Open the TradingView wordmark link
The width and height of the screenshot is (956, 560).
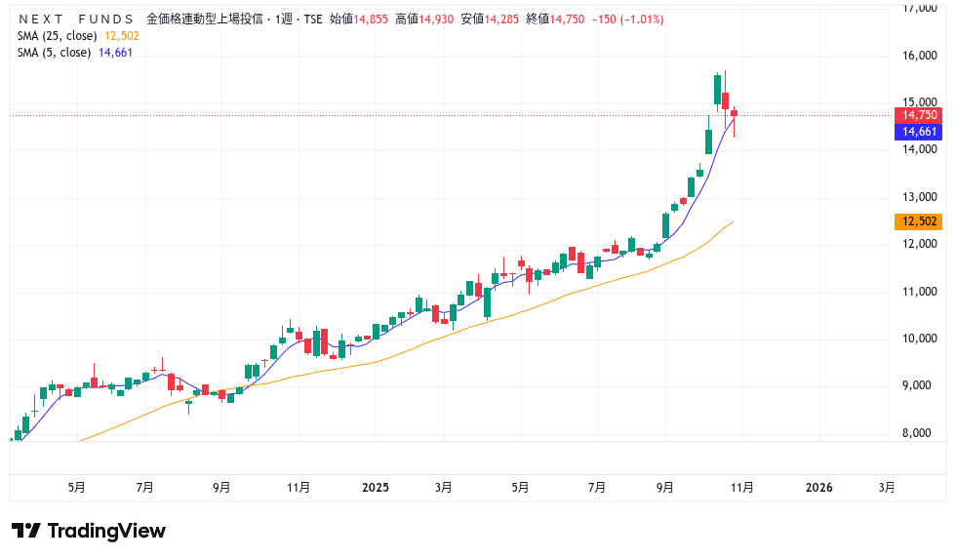(106, 531)
